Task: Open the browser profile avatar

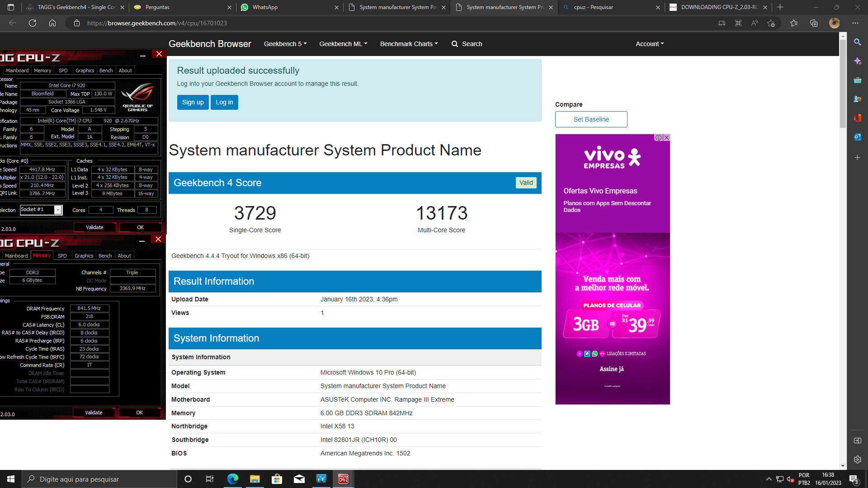Action: (835, 23)
